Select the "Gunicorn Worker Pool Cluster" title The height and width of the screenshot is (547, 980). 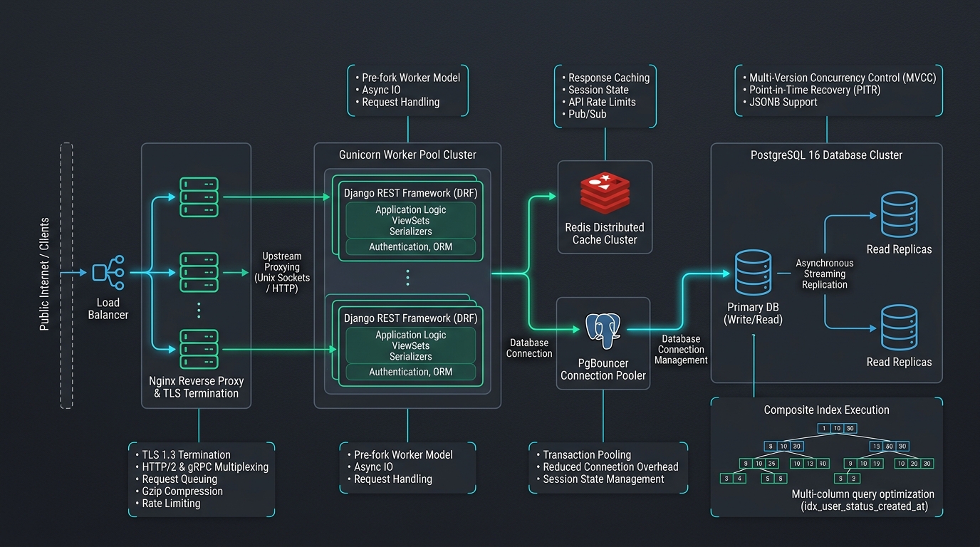pos(408,155)
